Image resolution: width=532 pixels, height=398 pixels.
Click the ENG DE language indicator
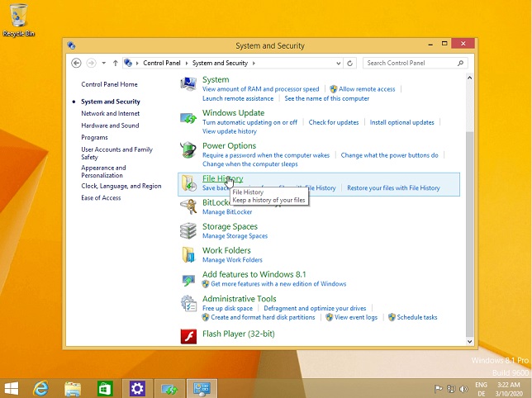coord(481,389)
